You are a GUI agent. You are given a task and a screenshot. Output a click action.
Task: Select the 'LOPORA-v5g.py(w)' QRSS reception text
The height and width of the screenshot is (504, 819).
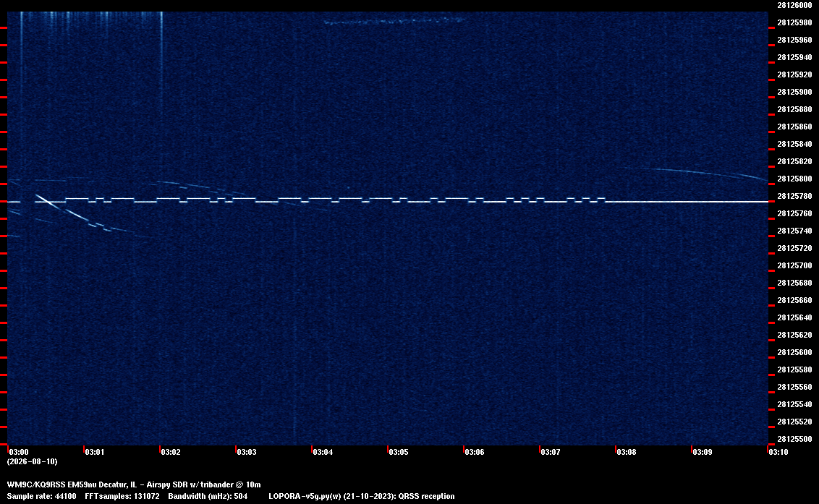pyautogui.click(x=362, y=496)
